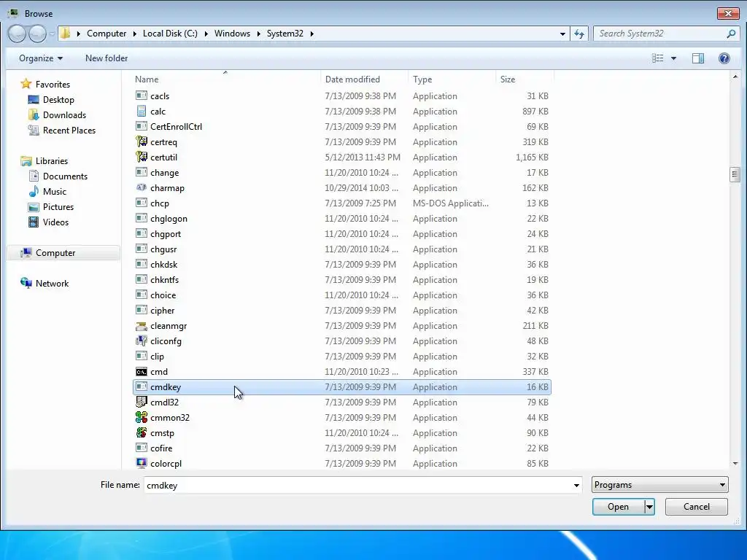Click the search magnifier icon

click(x=731, y=34)
